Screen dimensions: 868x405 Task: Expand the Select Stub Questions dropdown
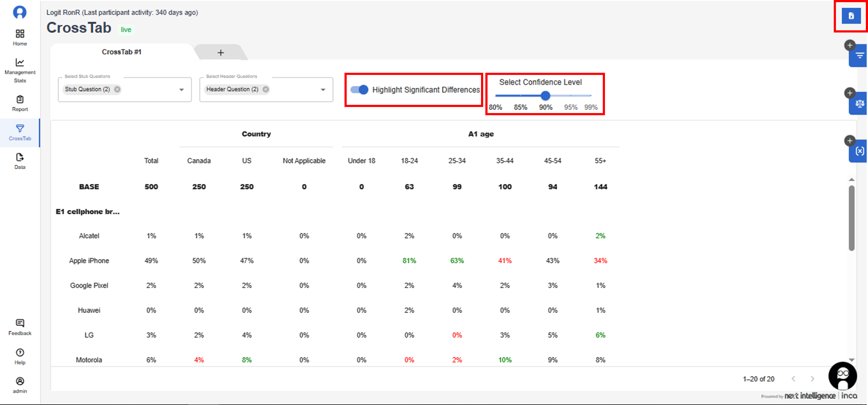click(182, 90)
